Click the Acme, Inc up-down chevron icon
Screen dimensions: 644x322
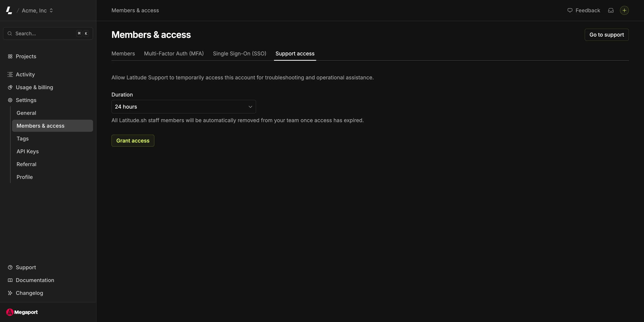pos(51,11)
